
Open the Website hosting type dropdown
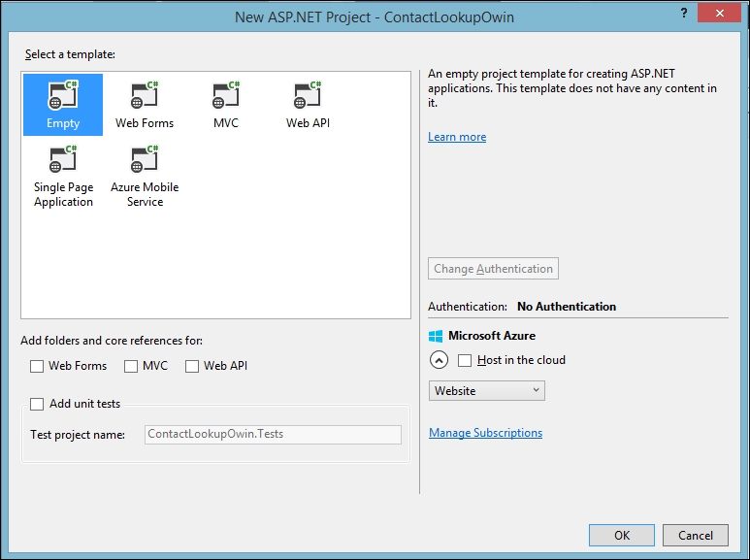[x=486, y=390]
